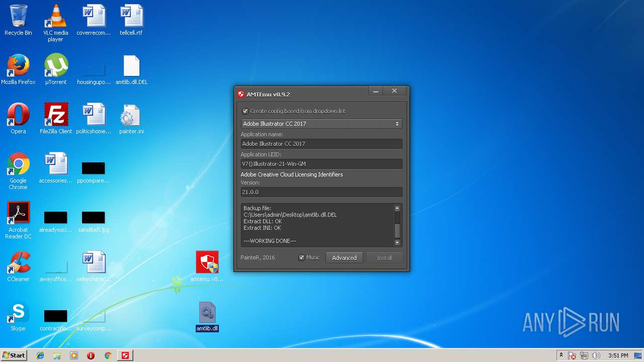Click the Application LEID field
This screenshot has width=644, height=362.
pyautogui.click(x=321, y=164)
